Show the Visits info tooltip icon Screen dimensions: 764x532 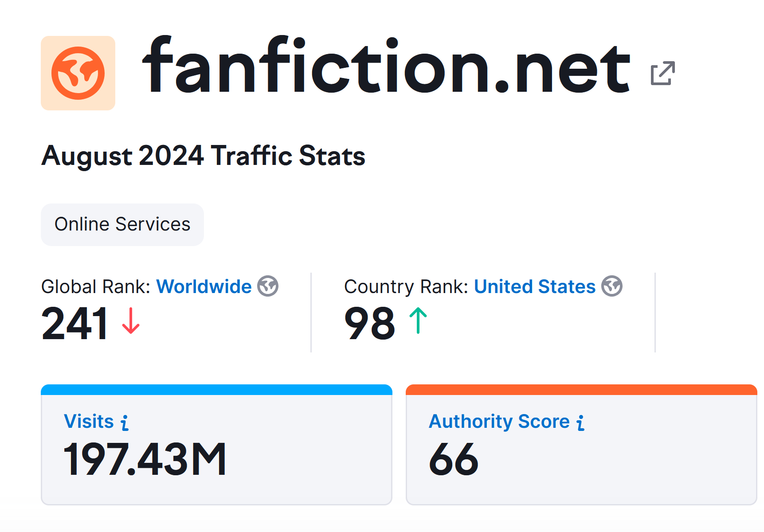tap(125, 422)
